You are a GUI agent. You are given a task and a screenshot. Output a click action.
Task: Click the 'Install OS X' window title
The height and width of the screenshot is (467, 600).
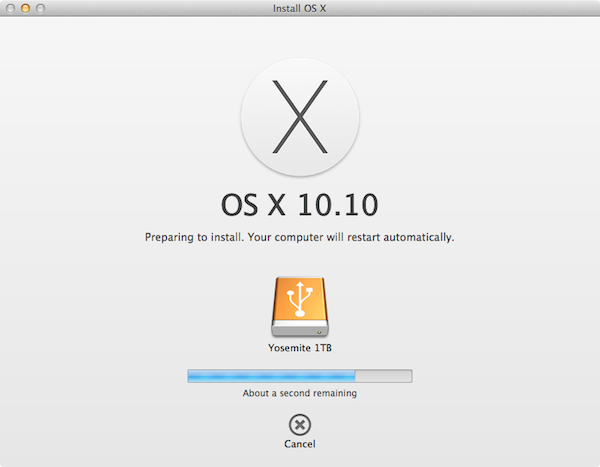coord(299,8)
